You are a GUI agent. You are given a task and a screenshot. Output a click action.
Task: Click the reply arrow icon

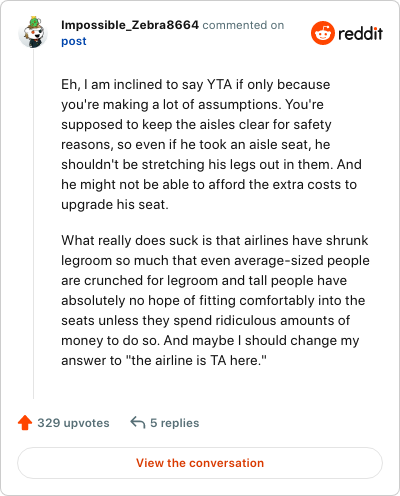138,422
